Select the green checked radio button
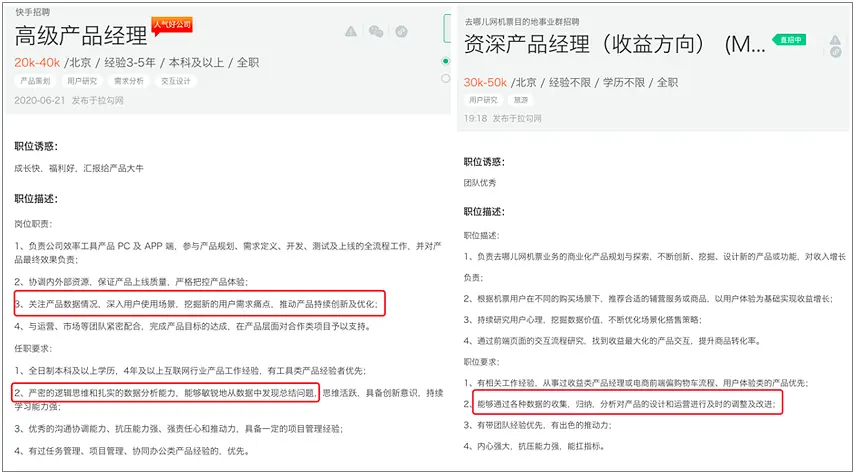Screen dimensions: 856x474 pos(445,61)
